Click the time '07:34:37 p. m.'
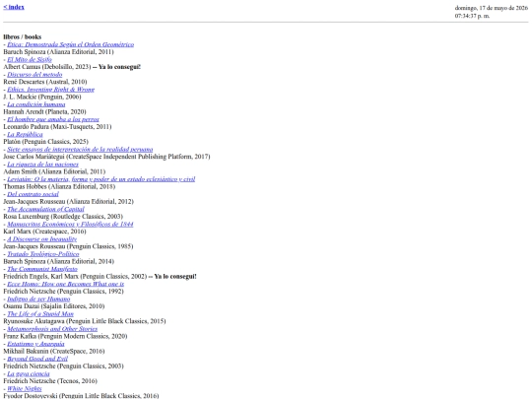This screenshot has width=532, height=399. (x=472, y=16)
